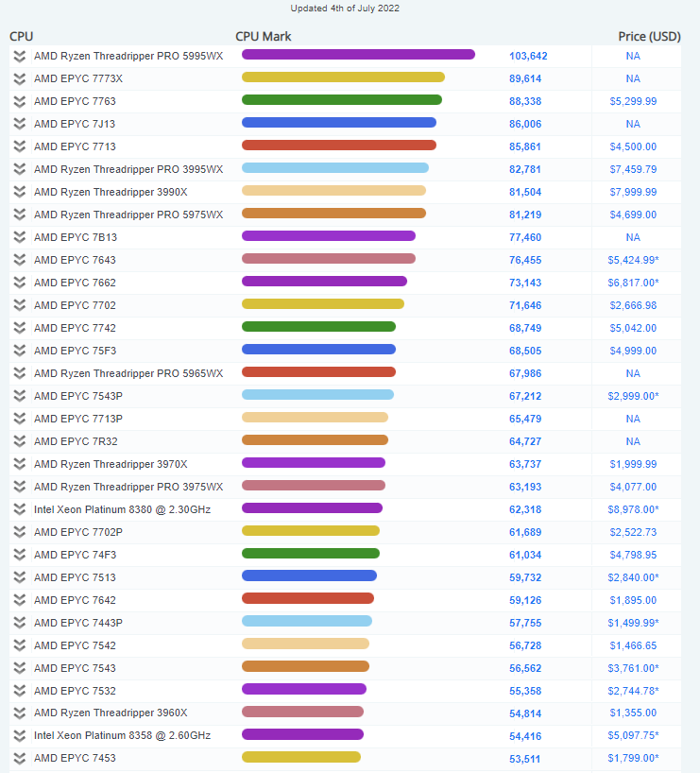
Task: Open AMD Ryzen Threadripper 3960X link
Action: click(111, 713)
